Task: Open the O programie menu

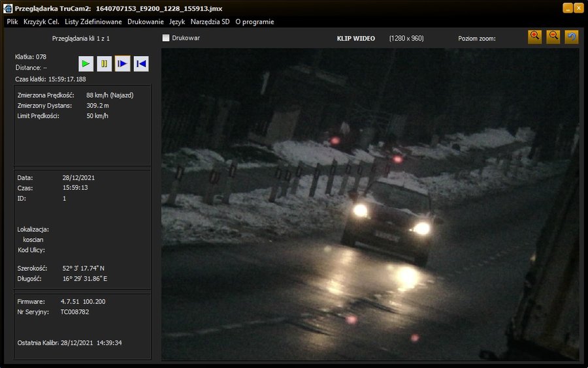Action: pyautogui.click(x=254, y=22)
